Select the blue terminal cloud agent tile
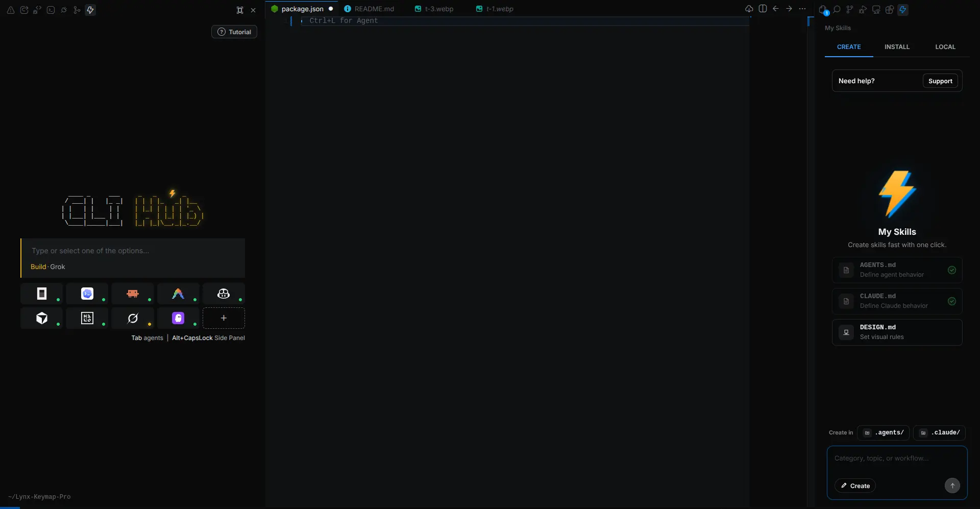The width and height of the screenshot is (980, 509). [x=87, y=294]
